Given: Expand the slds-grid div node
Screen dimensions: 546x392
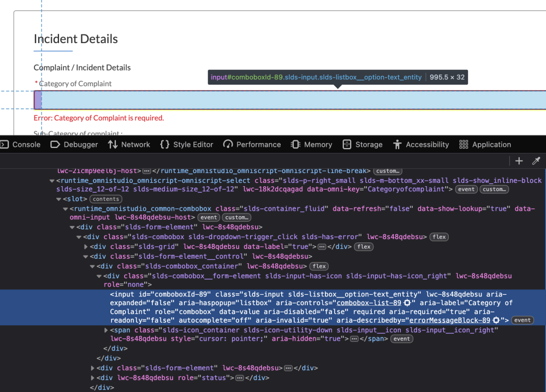Looking at the screenshot, I should click(x=86, y=247).
